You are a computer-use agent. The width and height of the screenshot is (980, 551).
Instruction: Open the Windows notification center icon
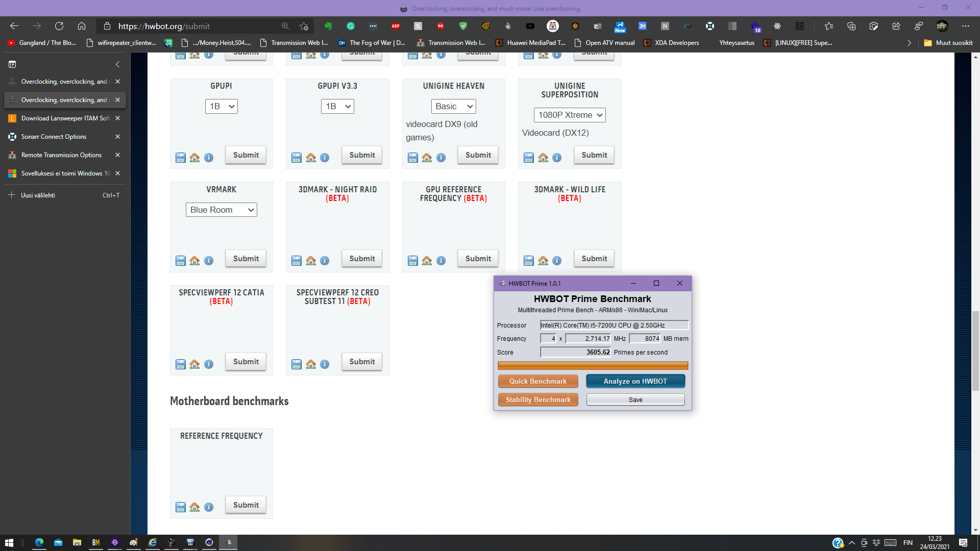pos(963,542)
